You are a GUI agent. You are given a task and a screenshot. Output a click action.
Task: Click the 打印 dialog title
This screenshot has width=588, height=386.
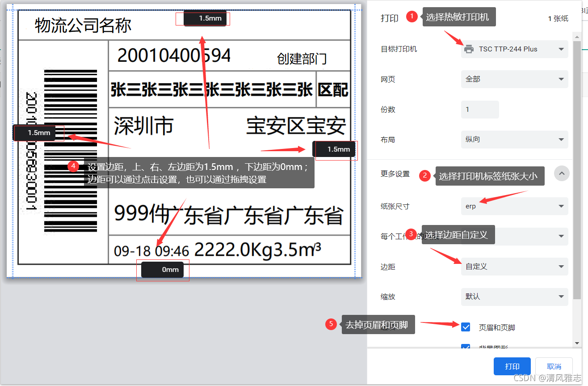coord(390,18)
